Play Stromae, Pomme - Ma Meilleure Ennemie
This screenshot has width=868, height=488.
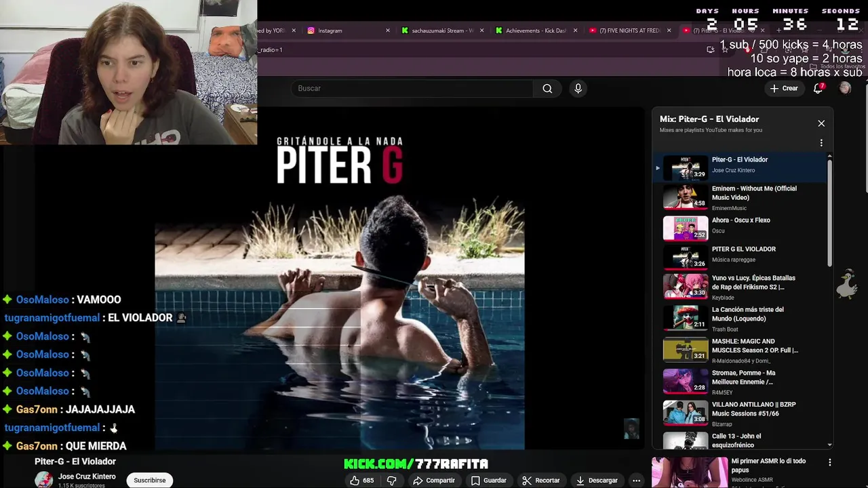[x=741, y=381]
